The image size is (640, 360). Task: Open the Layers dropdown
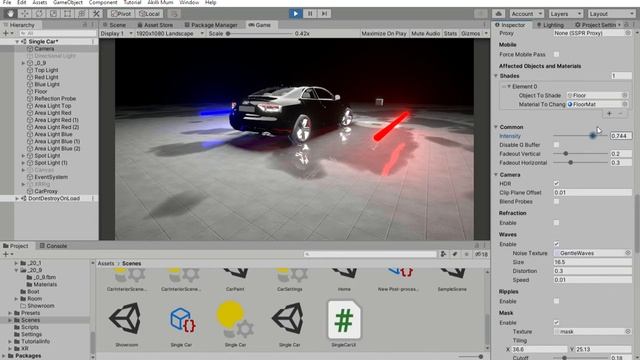pos(565,13)
